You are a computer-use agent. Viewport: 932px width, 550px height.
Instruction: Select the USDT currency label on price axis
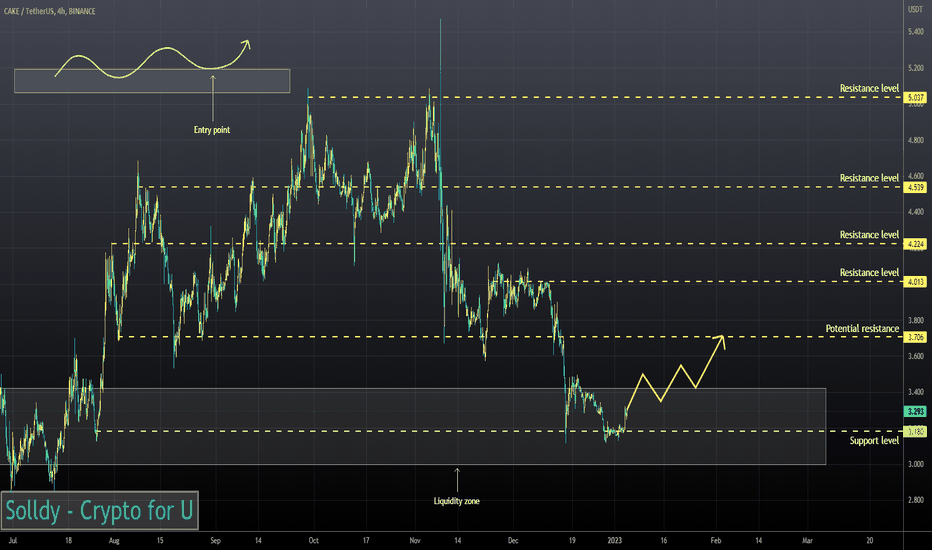[914, 10]
